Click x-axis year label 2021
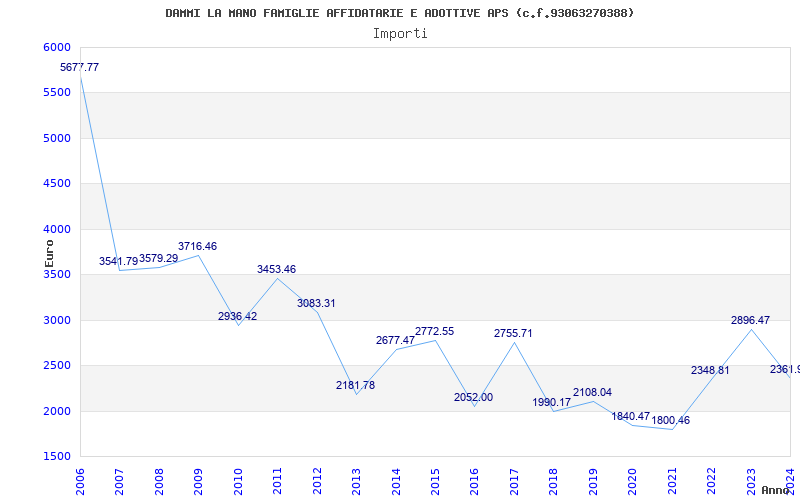The width and height of the screenshot is (800, 500). pos(672,481)
